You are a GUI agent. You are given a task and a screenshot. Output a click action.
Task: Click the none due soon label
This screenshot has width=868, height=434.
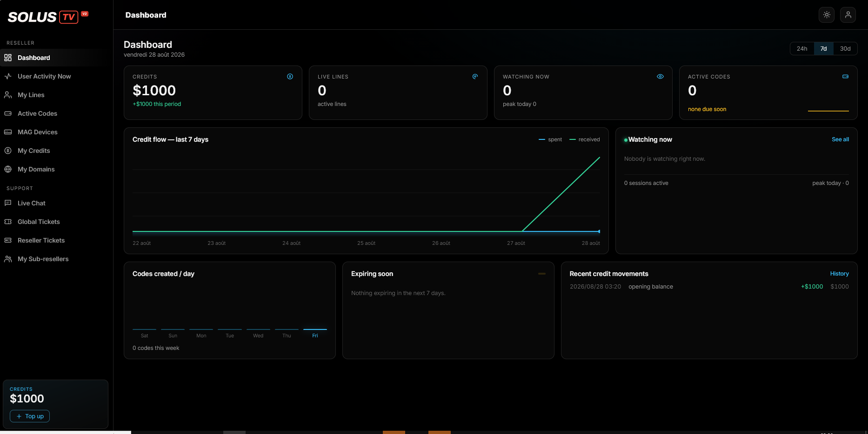pyautogui.click(x=707, y=109)
